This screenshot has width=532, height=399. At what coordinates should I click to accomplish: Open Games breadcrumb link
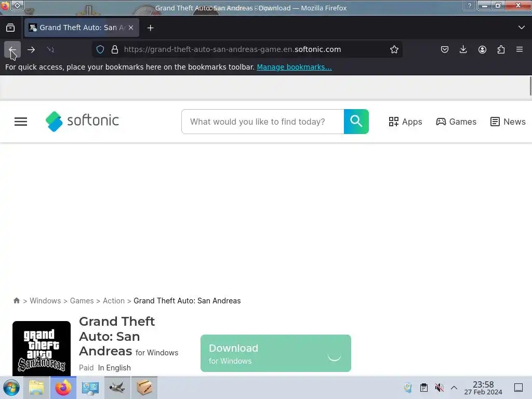pos(82,301)
